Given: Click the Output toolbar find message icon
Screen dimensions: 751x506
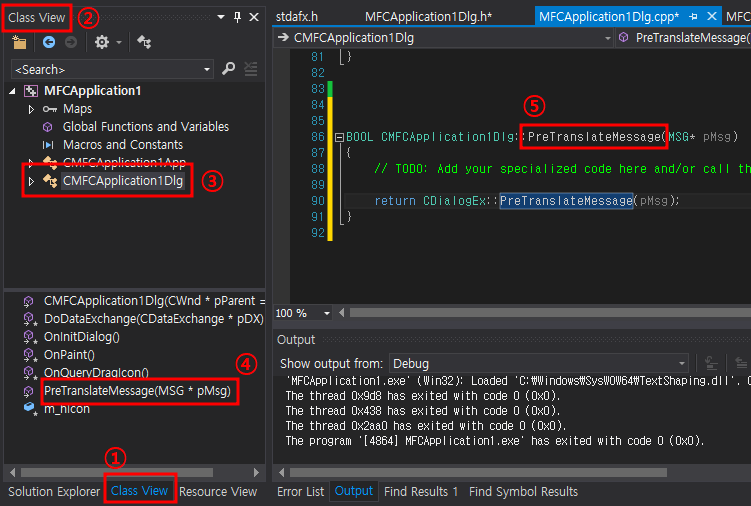Looking at the screenshot, I should (x=711, y=364).
